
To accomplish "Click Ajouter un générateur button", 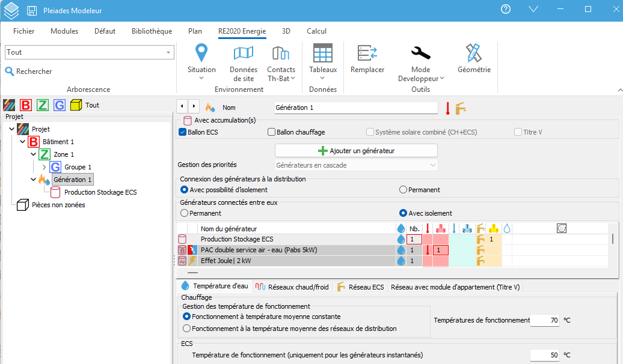I will 356,151.
